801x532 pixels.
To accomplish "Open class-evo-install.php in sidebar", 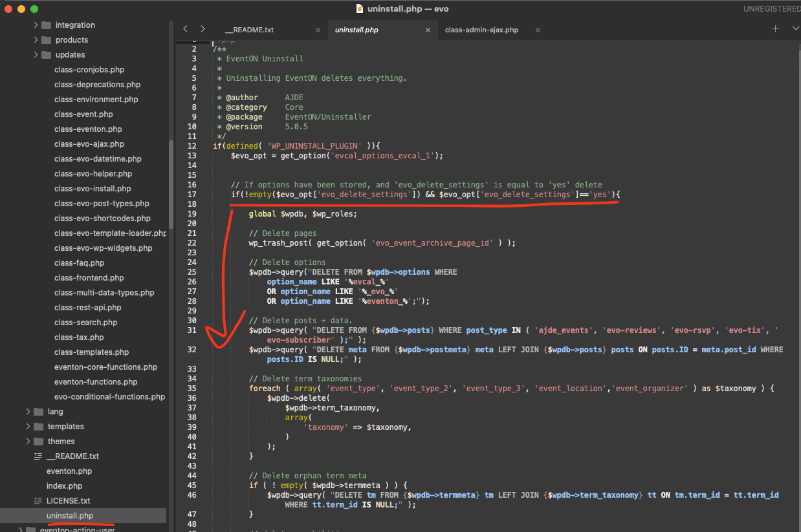I will click(93, 189).
